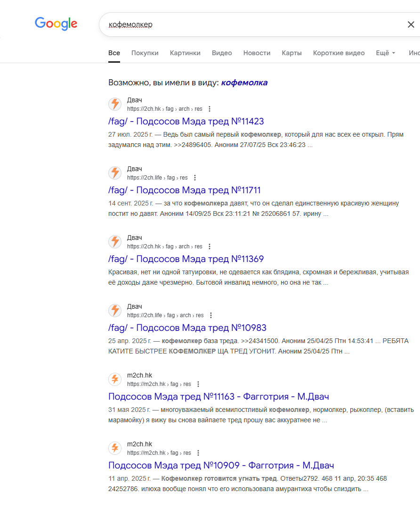Switch to Картинки tab
Screen dimensions: 420x509
coord(185,53)
